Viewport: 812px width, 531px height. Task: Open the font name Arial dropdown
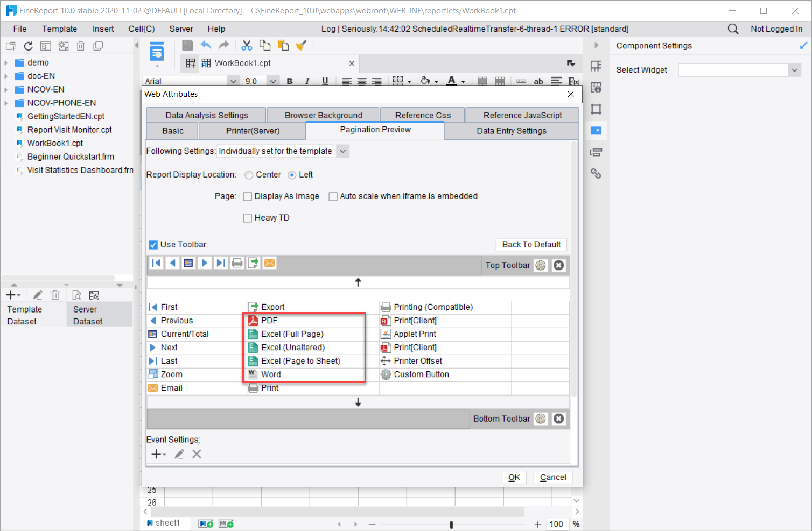point(233,81)
